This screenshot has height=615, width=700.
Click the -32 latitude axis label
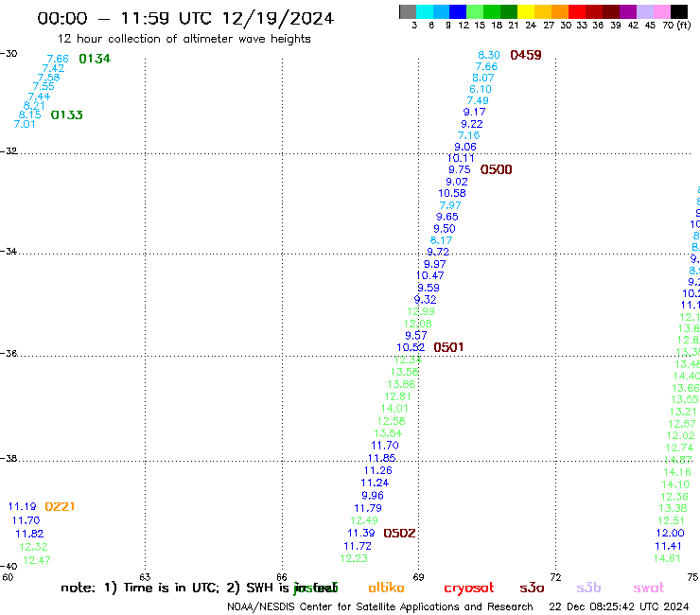pos(9,151)
